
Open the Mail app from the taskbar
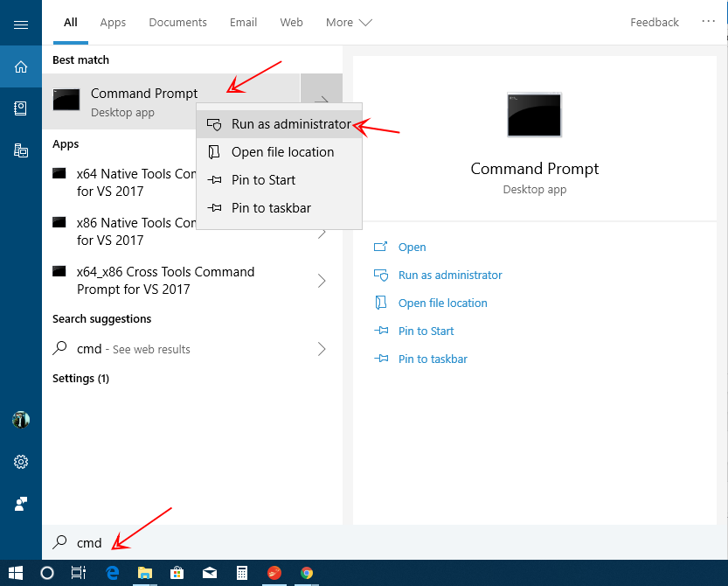210,573
